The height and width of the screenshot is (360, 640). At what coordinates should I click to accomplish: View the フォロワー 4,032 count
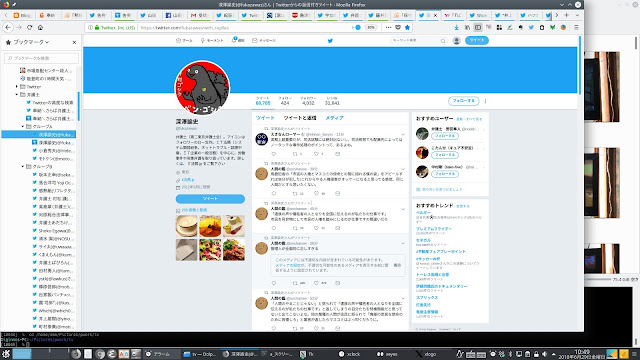pos(308,101)
